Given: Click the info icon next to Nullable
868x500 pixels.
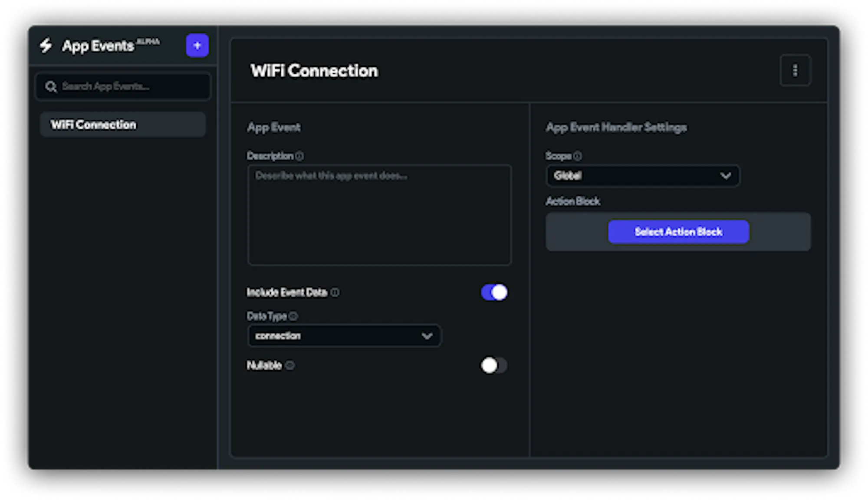Looking at the screenshot, I should (x=290, y=365).
